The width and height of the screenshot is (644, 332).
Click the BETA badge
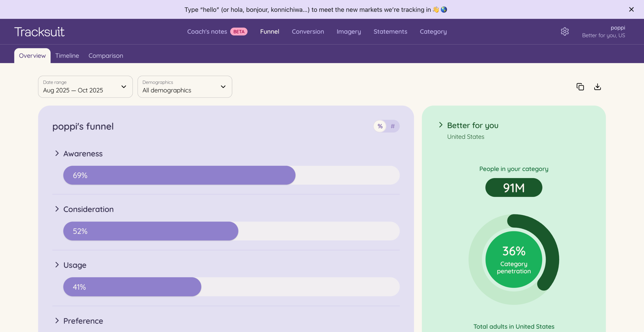click(239, 32)
